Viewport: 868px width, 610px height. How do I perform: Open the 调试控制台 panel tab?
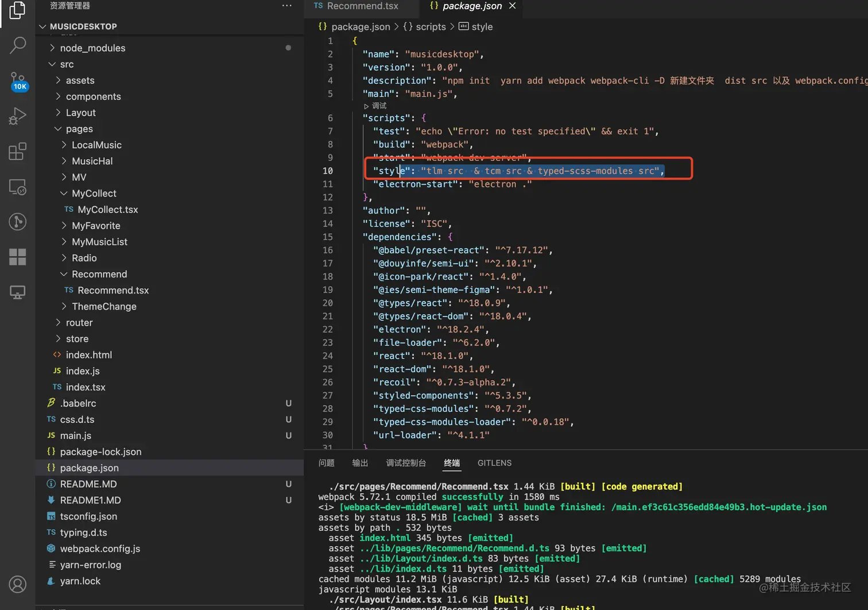[x=406, y=463]
